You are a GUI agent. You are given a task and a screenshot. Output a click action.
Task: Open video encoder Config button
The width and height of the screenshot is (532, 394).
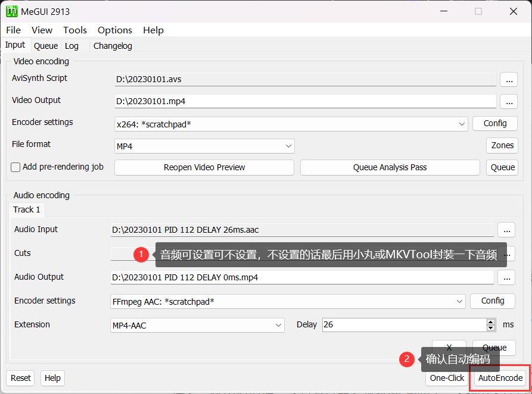click(x=494, y=123)
